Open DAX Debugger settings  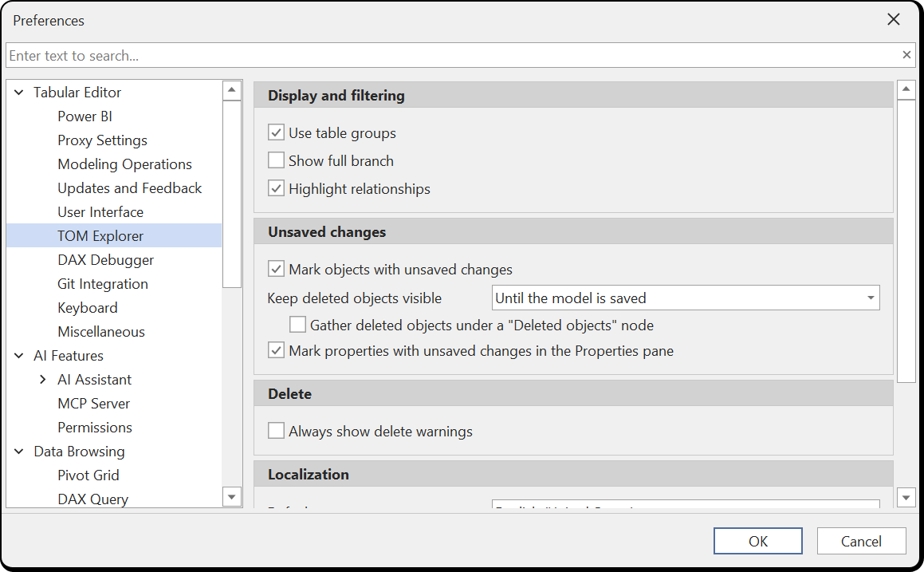pos(105,260)
